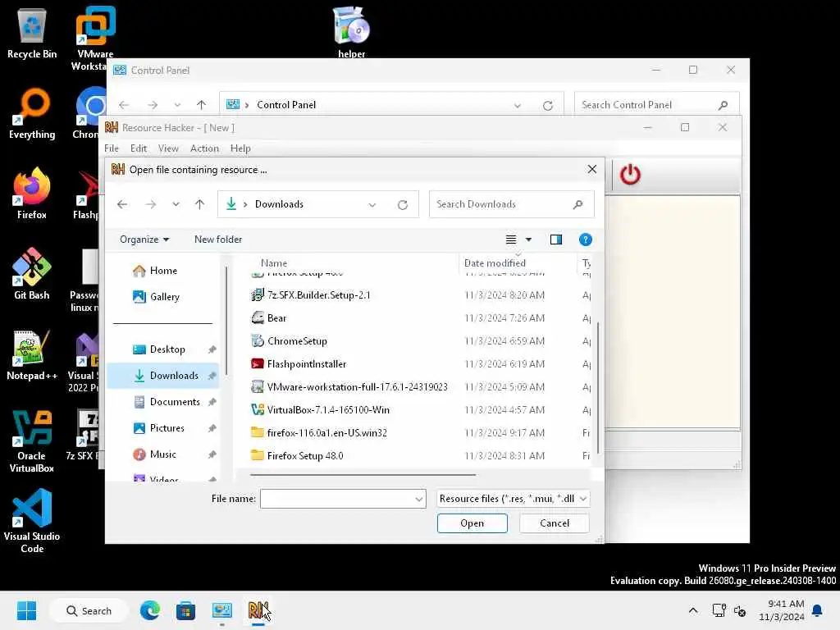Image resolution: width=840 pixels, height=630 pixels.
Task: Go back in the Open file dialog
Action: point(123,204)
